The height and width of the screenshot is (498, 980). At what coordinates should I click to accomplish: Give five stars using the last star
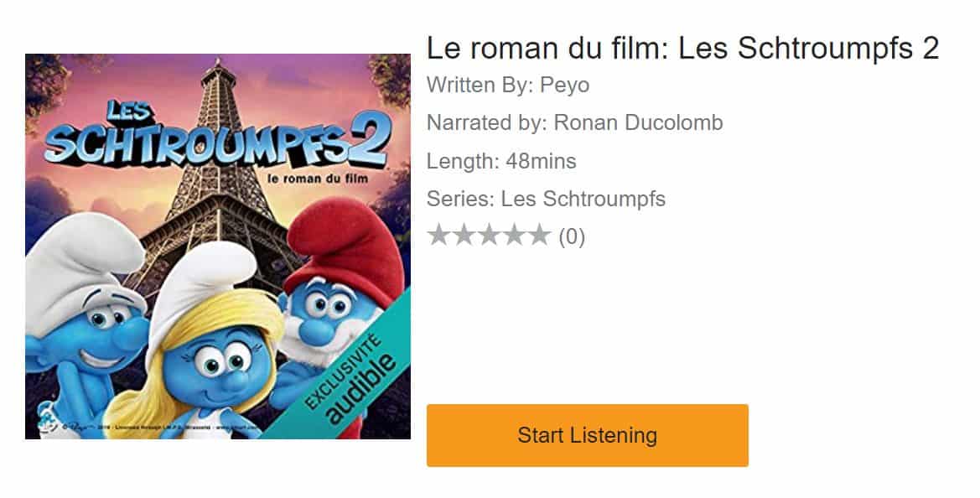click(538, 236)
